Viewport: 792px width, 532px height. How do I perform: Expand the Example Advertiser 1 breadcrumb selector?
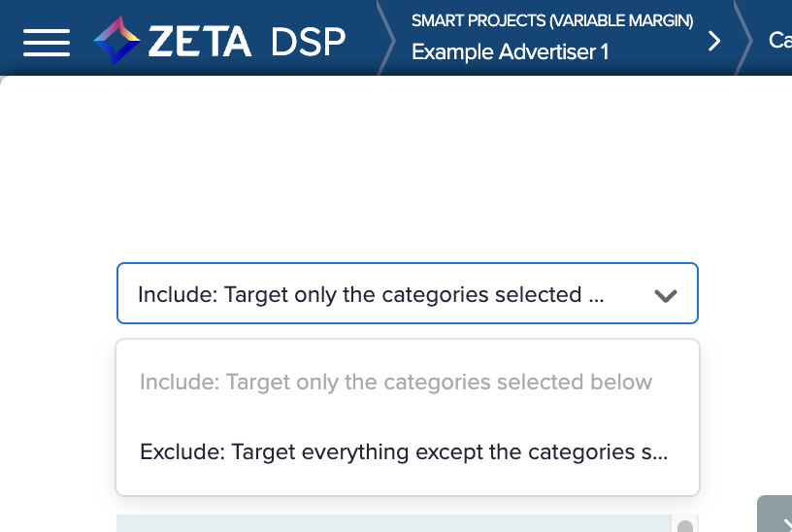[x=511, y=52]
